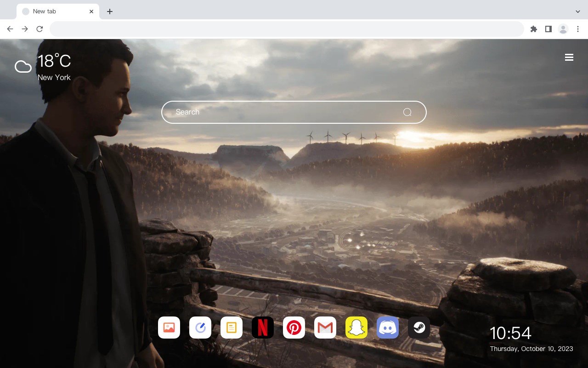
Task: Launch Netflix from the shortcut dock
Action: [x=263, y=328]
